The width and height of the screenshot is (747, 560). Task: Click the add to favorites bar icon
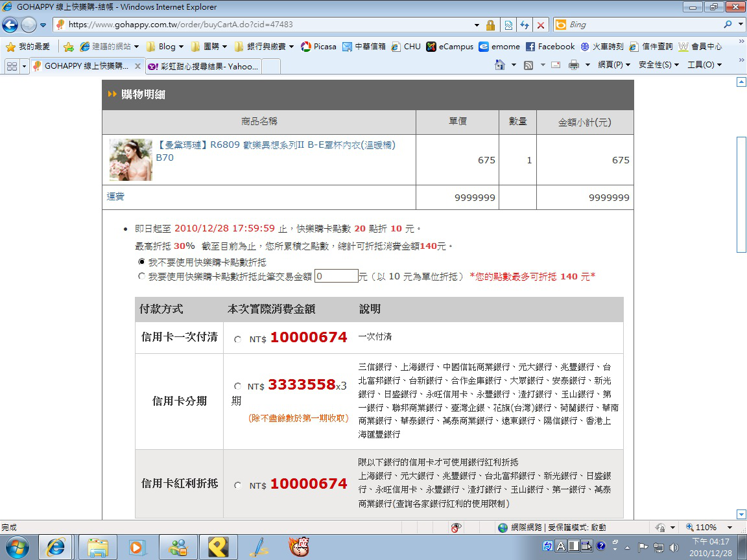point(68,47)
